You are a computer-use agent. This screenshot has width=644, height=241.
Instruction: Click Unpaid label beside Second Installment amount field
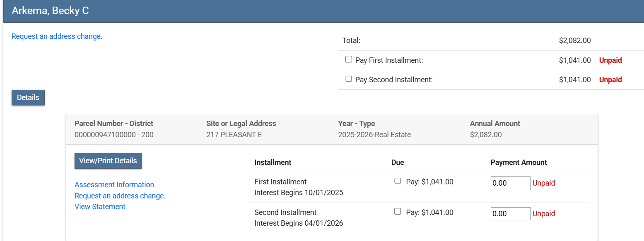[543, 214]
